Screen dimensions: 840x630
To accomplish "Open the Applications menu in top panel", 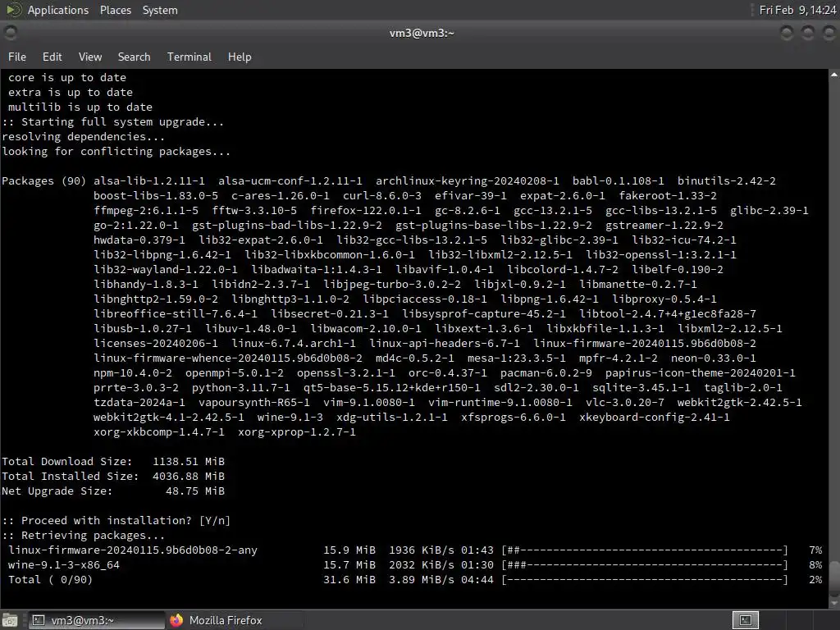I will pos(58,10).
